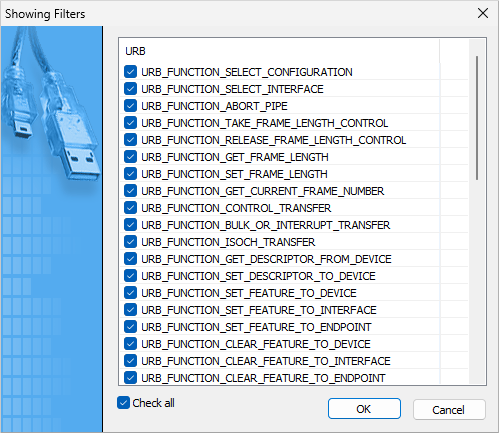Image resolution: width=499 pixels, height=433 pixels.
Task: Toggle the Check all checkbox
Action: pos(123,403)
